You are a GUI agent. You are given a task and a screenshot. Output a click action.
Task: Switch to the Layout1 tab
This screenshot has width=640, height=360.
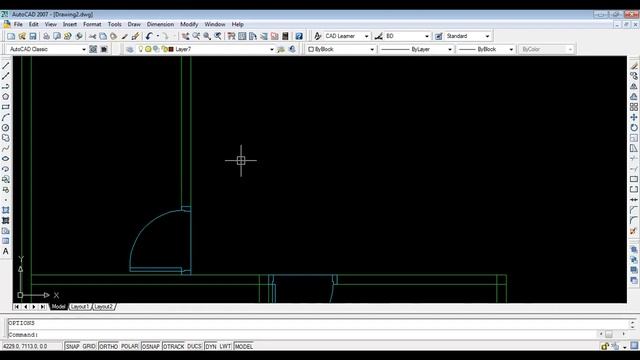coord(80,307)
